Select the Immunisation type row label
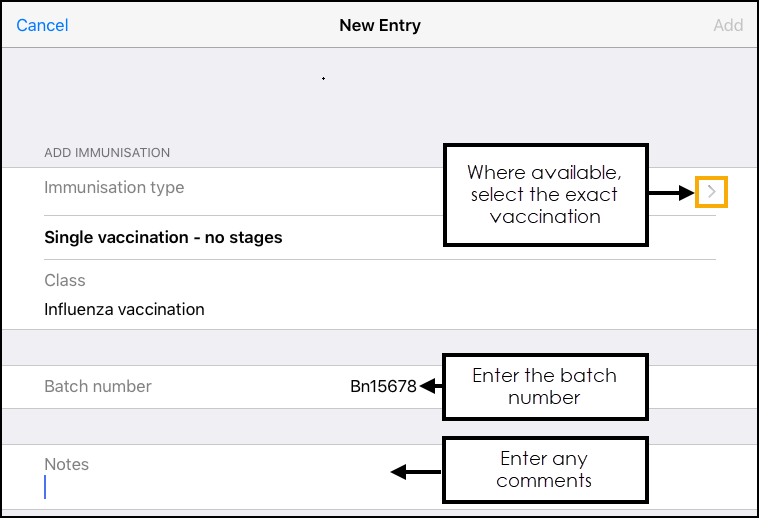 coord(114,187)
